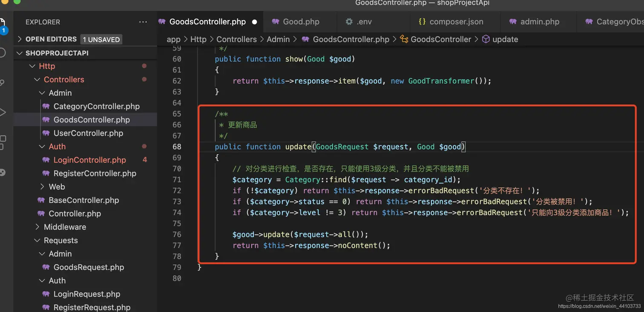Viewport: 644px width, 312px height.
Task: Click the PHP elephant icon on GoodsController.php tab
Action: click(162, 22)
